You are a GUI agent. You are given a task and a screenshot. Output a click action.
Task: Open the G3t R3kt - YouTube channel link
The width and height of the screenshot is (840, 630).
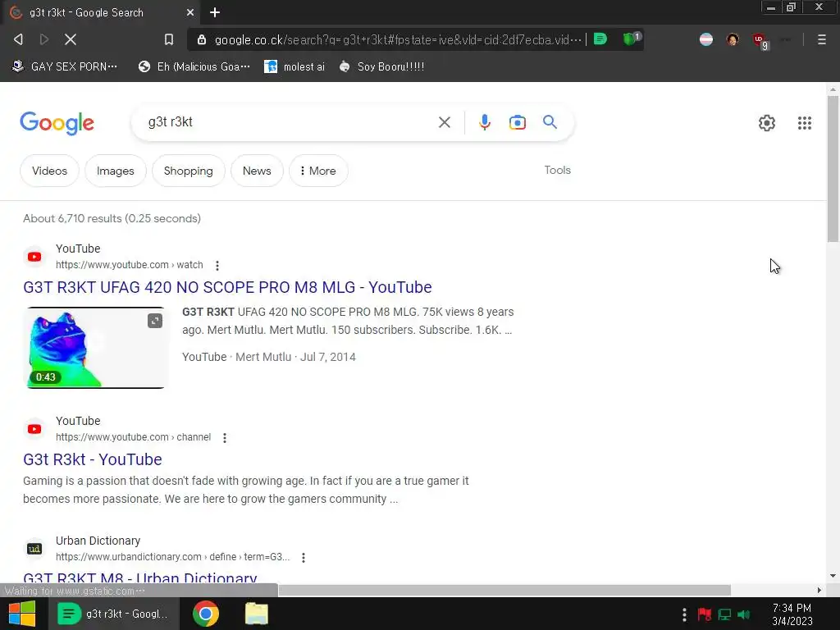pos(92,459)
